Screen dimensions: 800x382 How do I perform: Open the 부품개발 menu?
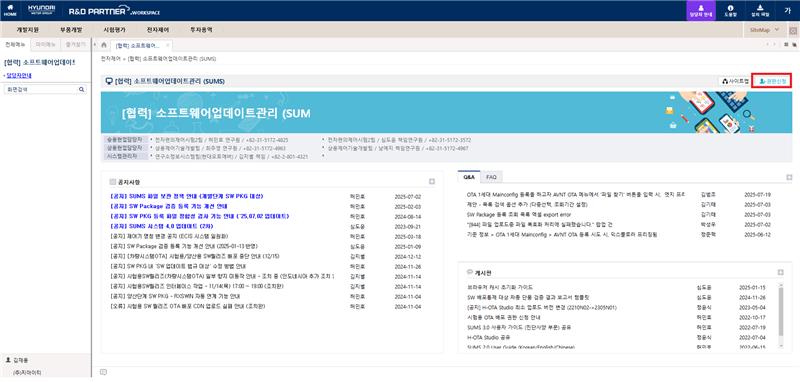(71, 30)
